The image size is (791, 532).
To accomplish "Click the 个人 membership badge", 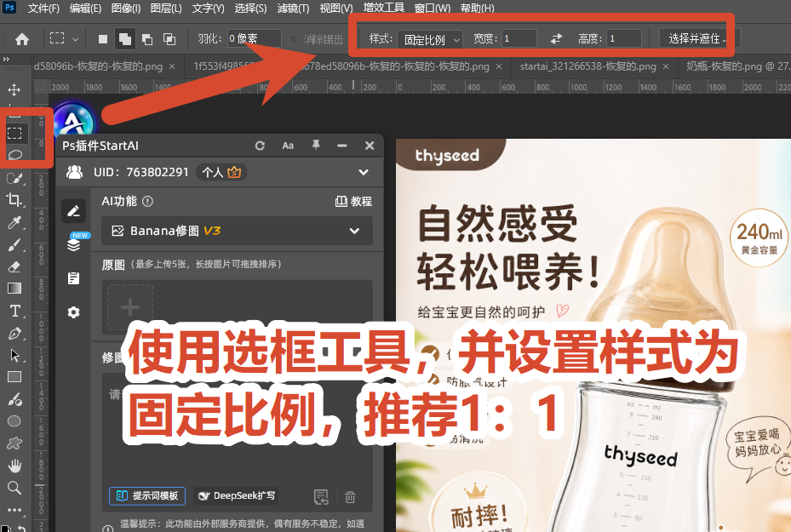I will (x=221, y=173).
